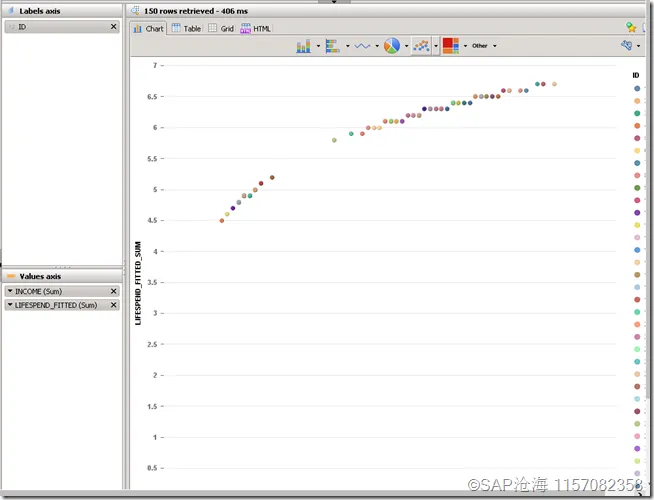Click the Values axis header icon
Image resolution: width=654 pixels, height=500 pixels.
[x=11, y=276]
